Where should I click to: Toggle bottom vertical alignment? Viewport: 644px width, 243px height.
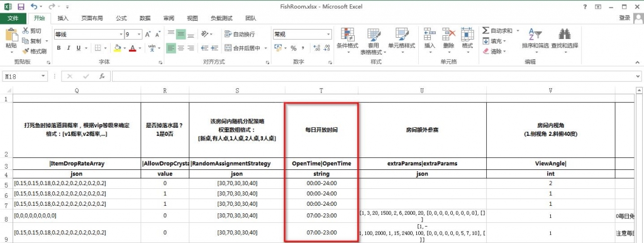click(x=191, y=34)
